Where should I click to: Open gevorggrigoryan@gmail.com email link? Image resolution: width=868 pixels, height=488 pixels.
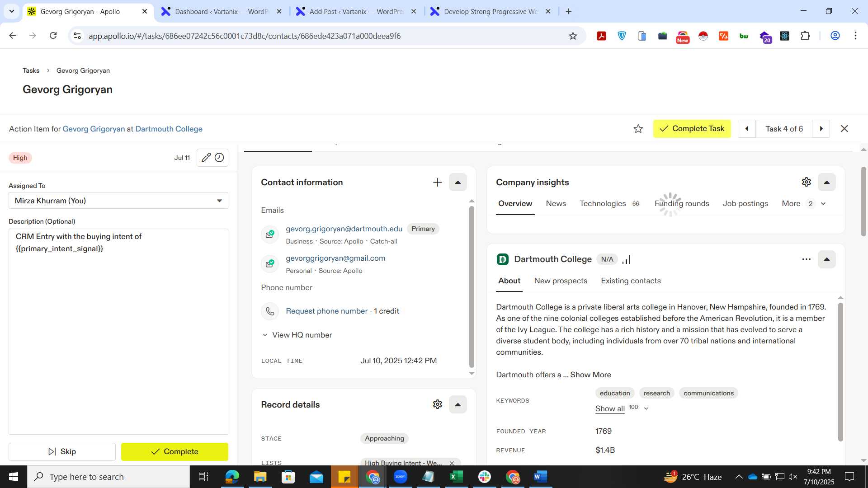[335, 258]
